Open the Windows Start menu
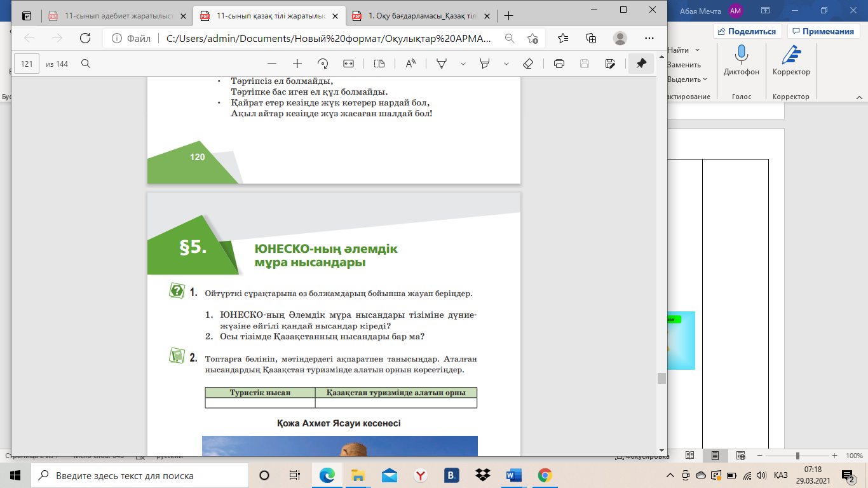868x488 pixels. click(15, 475)
